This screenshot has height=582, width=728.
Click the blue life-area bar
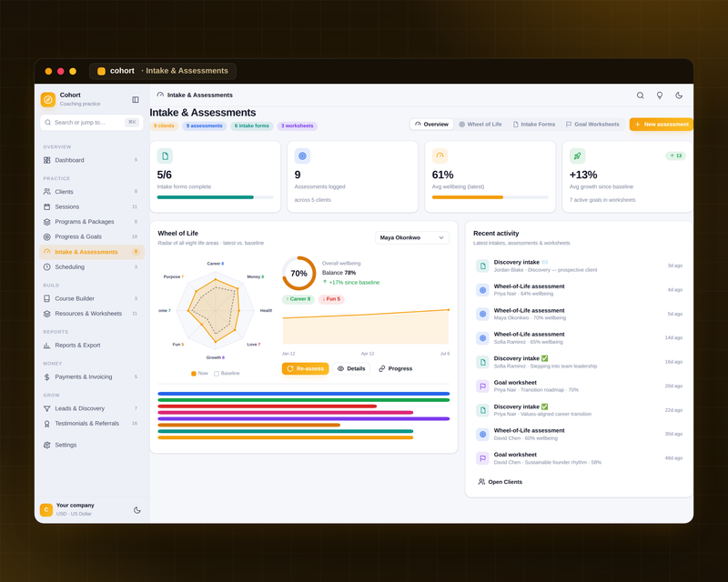coord(304,394)
